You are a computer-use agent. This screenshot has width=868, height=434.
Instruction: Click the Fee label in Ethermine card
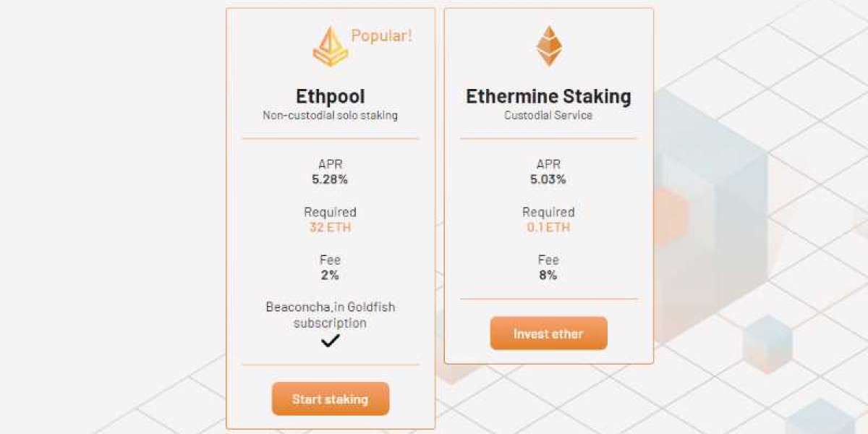[549, 259]
